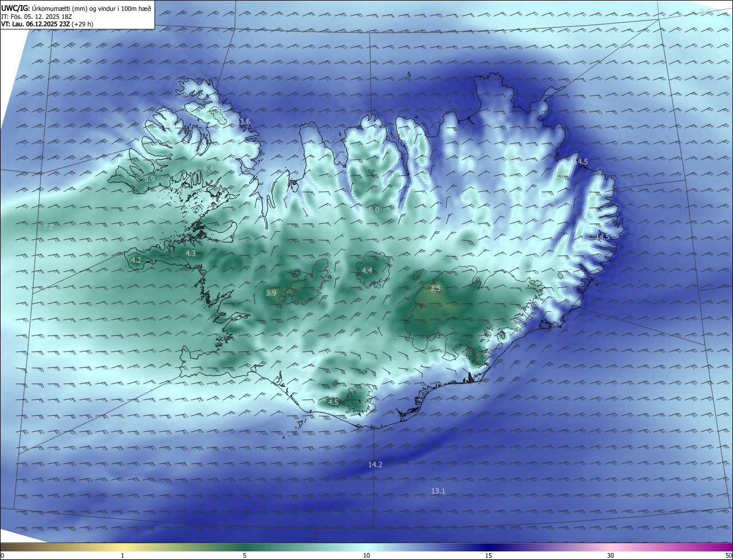Click the 1 tick on the color scale
Image resolution: width=733 pixels, height=560 pixels.
123,556
